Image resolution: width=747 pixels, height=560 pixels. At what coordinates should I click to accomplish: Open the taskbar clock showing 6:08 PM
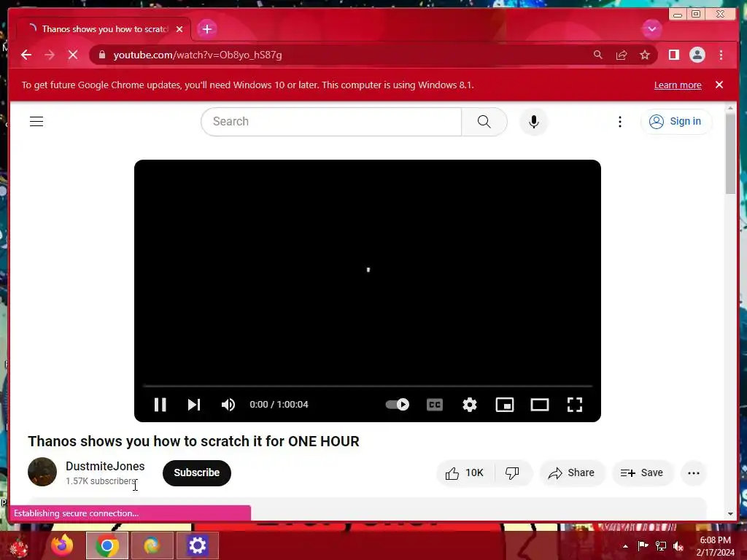click(x=716, y=546)
